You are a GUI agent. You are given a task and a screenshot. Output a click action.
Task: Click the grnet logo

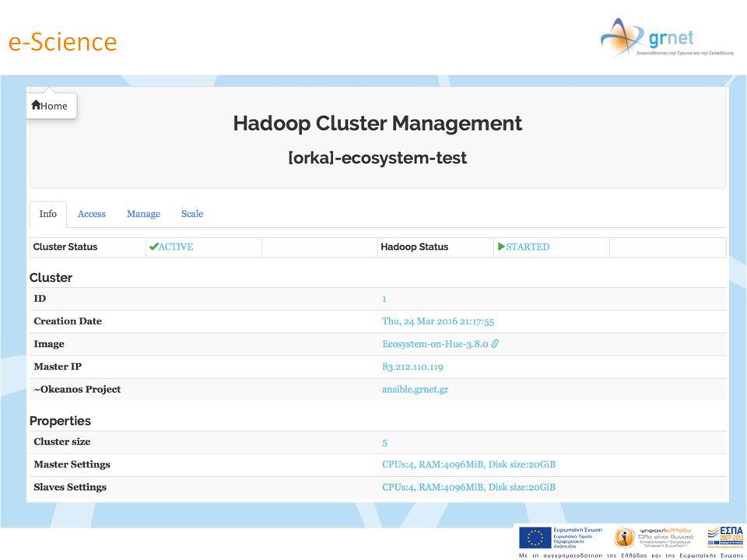(667, 39)
